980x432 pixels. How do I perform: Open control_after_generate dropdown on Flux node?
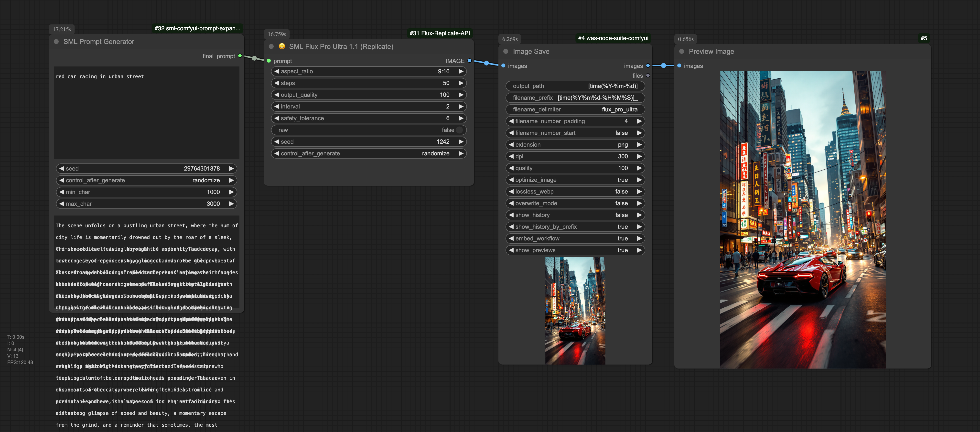(x=368, y=153)
